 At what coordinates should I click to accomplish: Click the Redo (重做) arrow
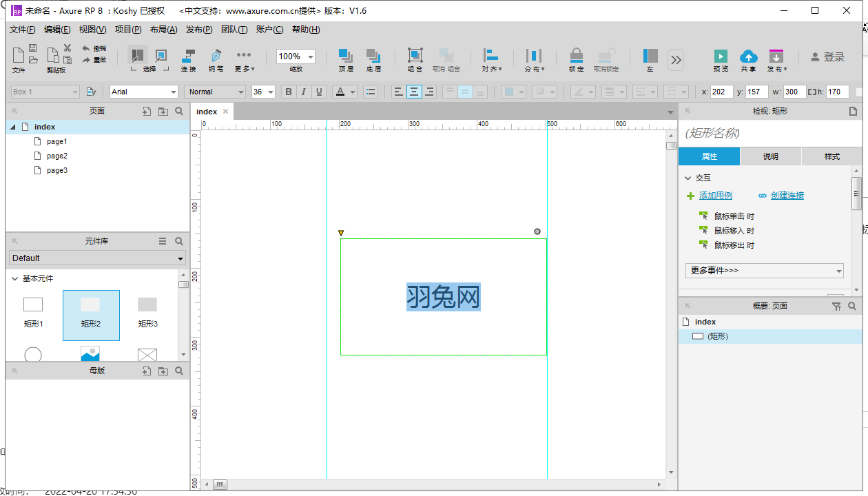tap(86, 60)
